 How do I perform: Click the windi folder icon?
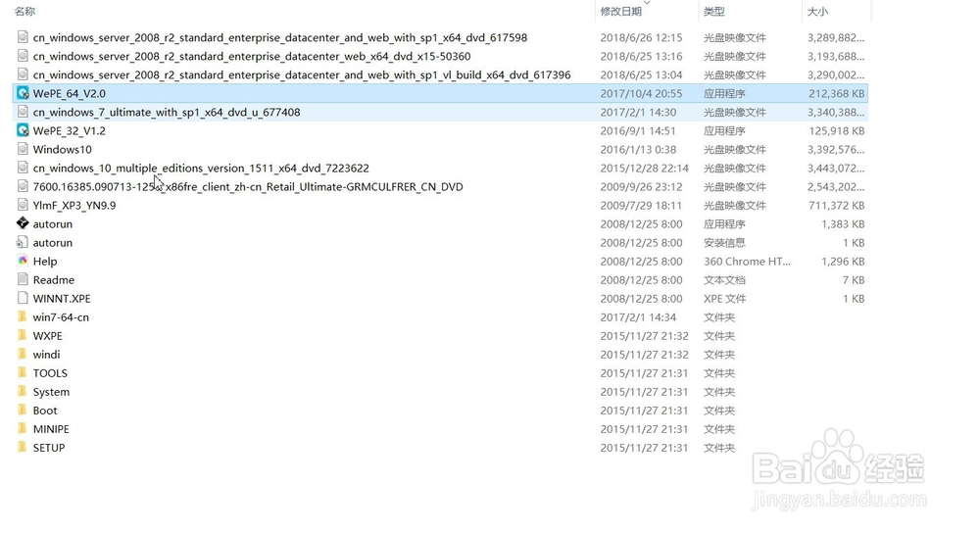(23, 355)
